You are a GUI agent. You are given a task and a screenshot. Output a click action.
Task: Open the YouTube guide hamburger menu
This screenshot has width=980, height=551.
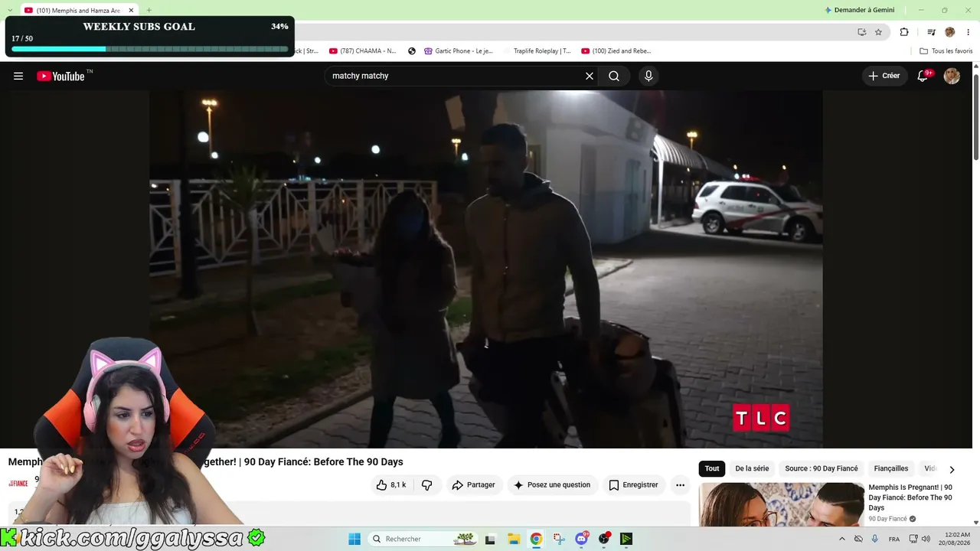18,76
